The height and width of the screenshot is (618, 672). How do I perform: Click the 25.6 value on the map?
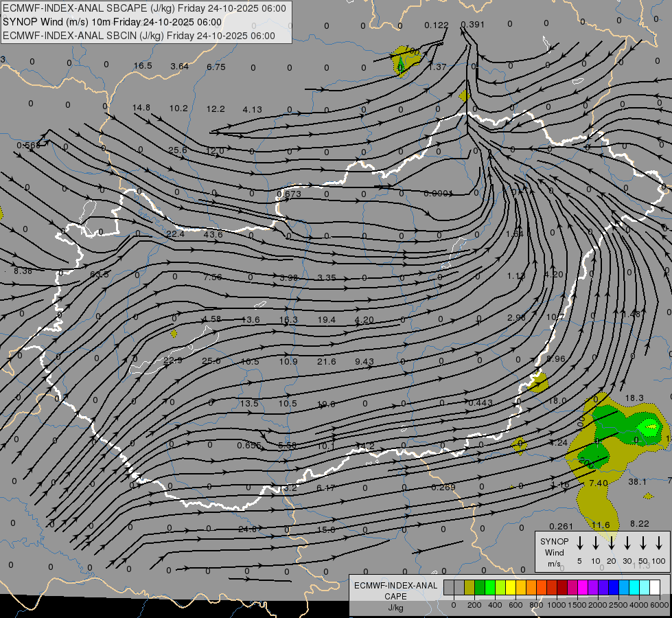click(x=177, y=150)
